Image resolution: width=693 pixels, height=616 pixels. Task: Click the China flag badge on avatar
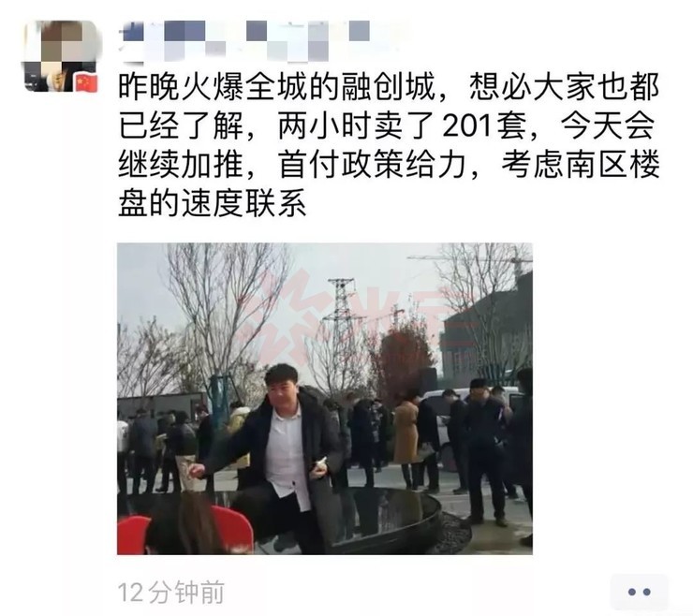point(86,83)
